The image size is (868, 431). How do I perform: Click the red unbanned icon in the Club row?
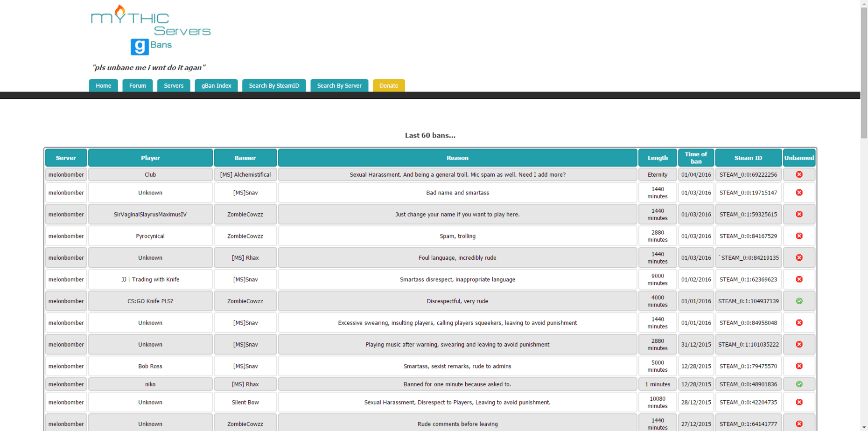tap(799, 174)
